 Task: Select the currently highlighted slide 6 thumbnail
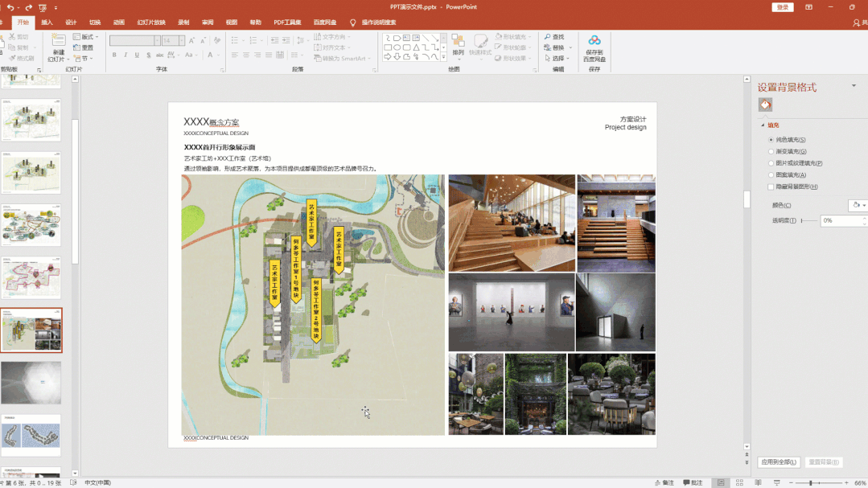pyautogui.click(x=31, y=330)
